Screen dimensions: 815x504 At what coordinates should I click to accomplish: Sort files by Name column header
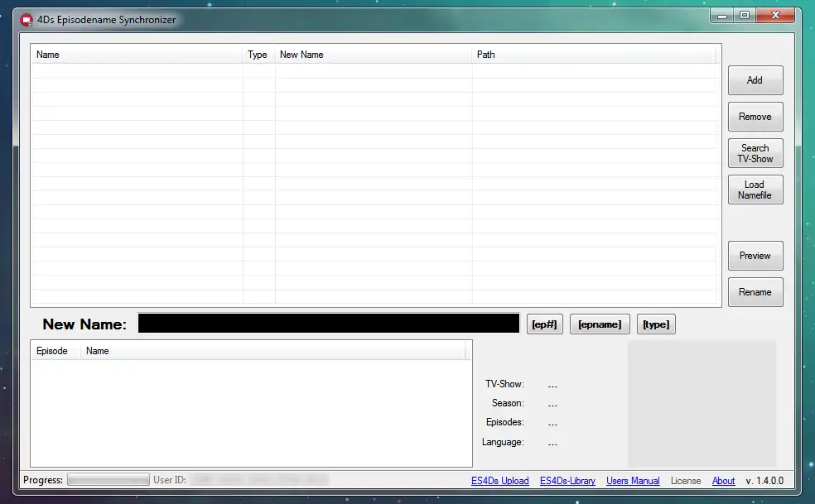coord(137,55)
